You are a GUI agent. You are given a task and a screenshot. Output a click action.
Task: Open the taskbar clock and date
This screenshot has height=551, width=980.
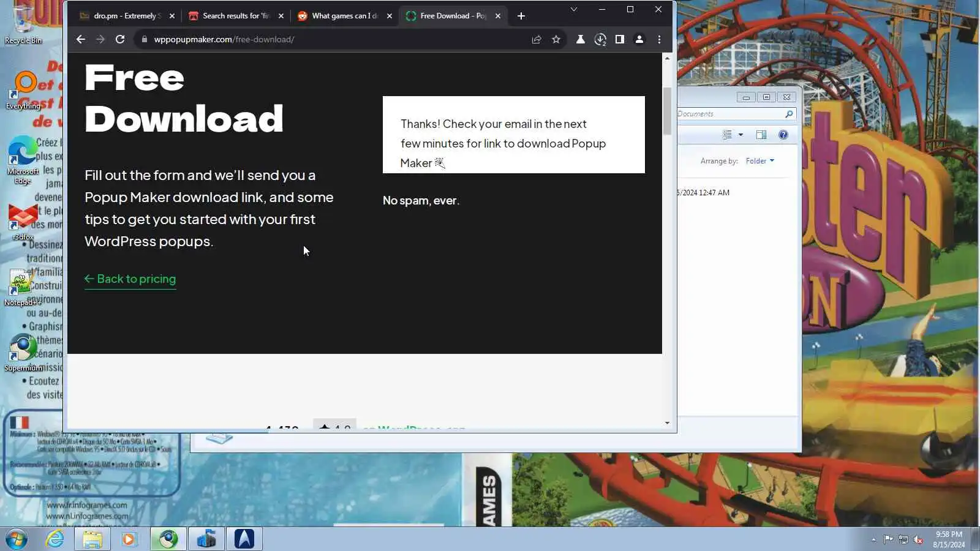[x=949, y=539]
